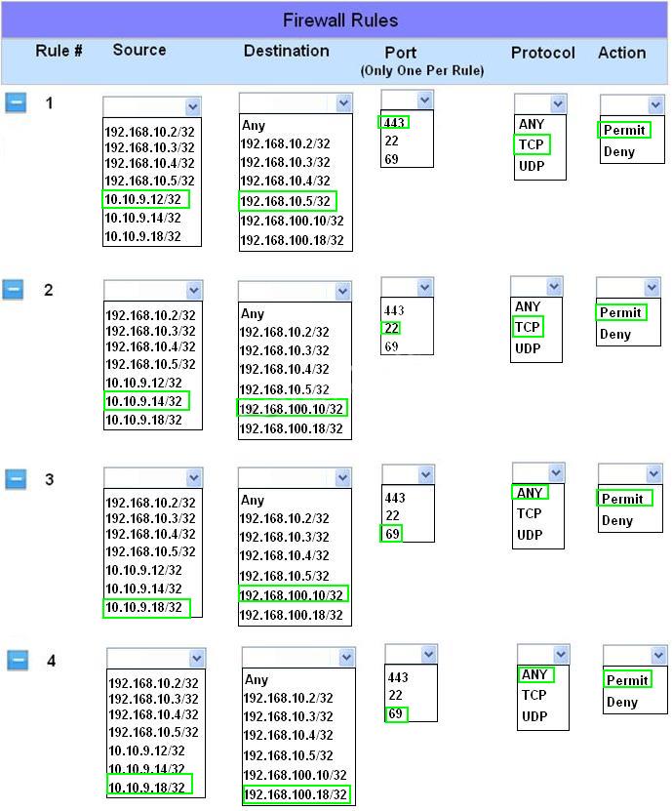672x811 pixels.
Task: Expand the Action dropdown for rule 1
Action: [654, 104]
